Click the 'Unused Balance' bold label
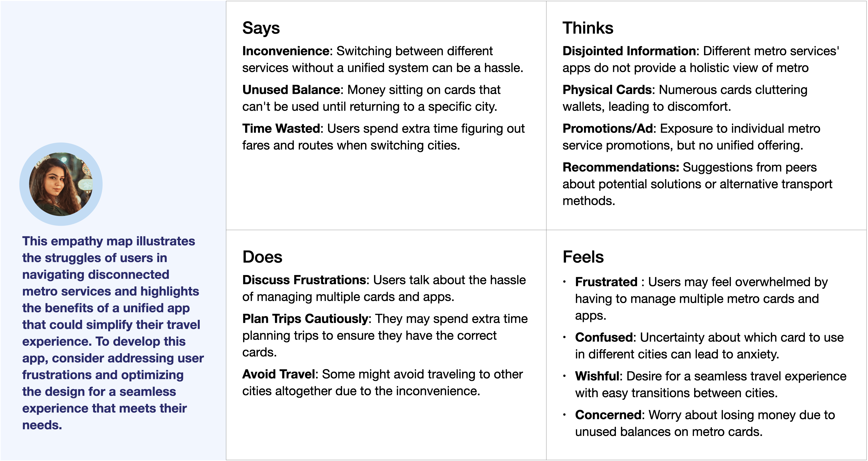The image size is (868, 461). coord(291,90)
